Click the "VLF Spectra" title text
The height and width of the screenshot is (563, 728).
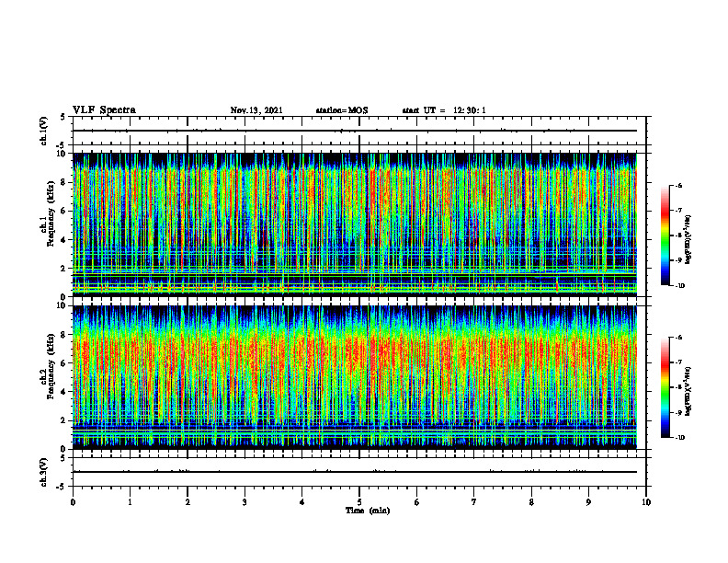104,110
